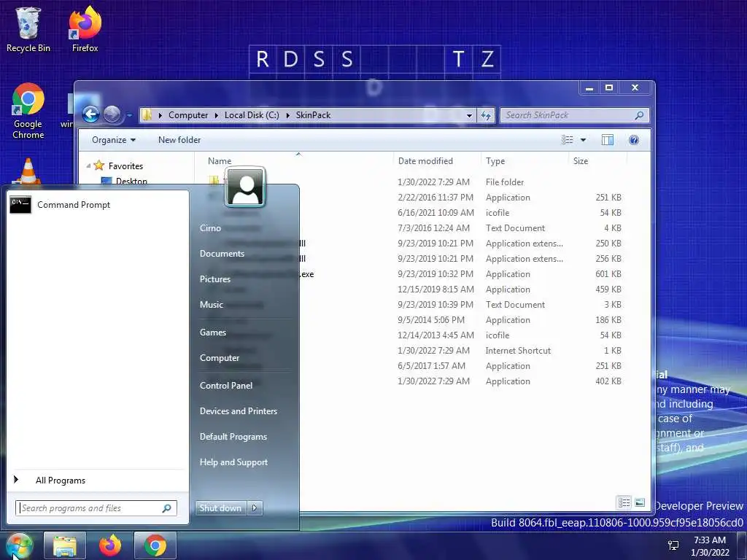
Task: Open the VLC cone desktop icon
Action: tap(28, 171)
